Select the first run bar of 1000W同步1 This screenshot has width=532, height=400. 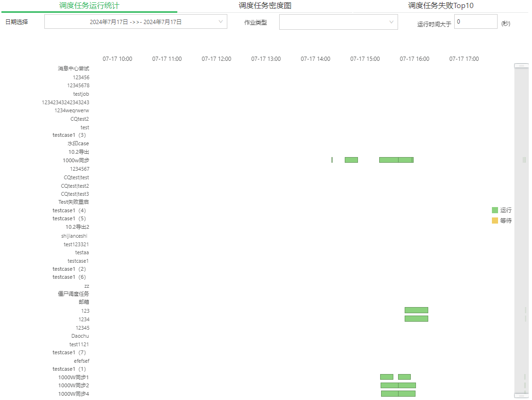tap(387, 377)
